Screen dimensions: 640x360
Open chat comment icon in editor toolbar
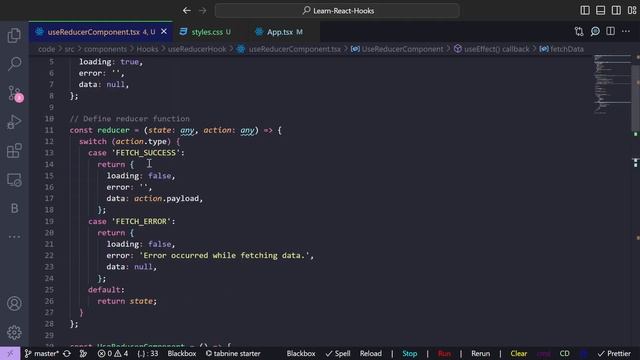pos(595,31)
